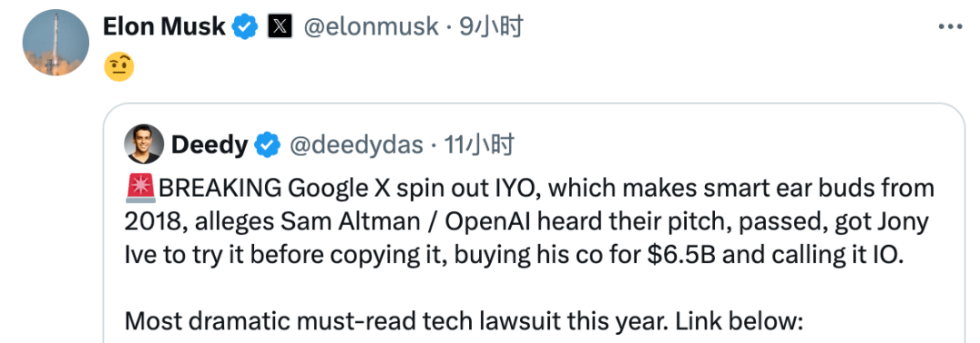Open the three-dot more options menu
The width and height of the screenshot is (980, 343).
tap(950, 27)
